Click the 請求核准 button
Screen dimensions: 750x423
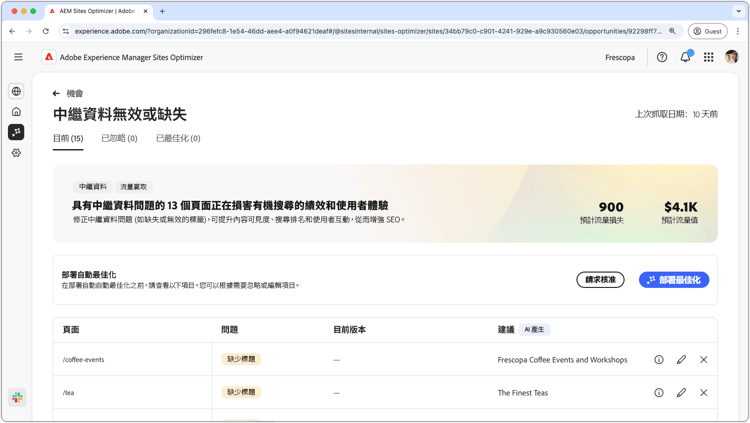click(600, 280)
